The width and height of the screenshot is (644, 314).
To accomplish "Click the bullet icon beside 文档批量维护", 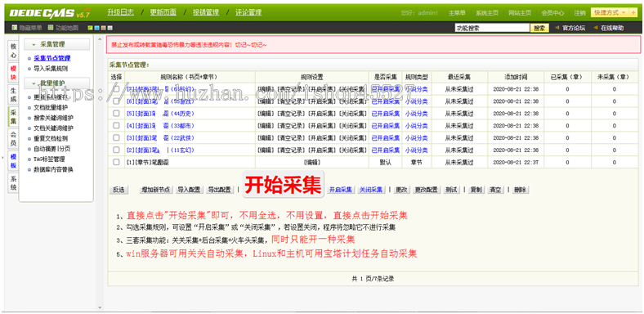I will click(x=29, y=108).
